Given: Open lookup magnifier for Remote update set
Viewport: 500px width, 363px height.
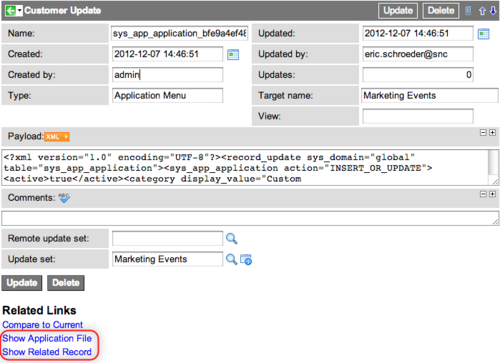Looking at the screenshot, I should pyautogui.click(x=232, y=239).
